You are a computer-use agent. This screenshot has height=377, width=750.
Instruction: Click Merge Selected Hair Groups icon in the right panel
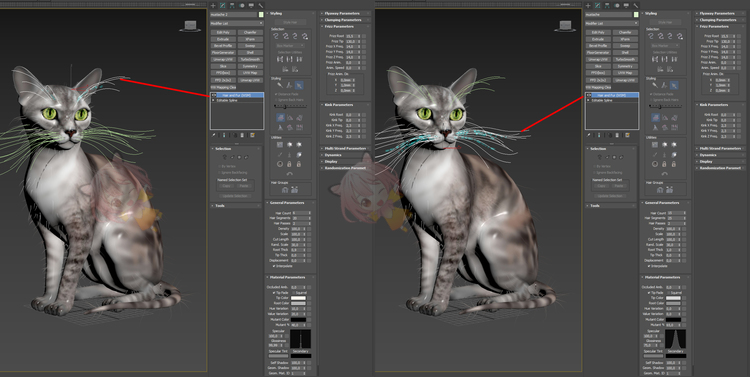(669, 190)
